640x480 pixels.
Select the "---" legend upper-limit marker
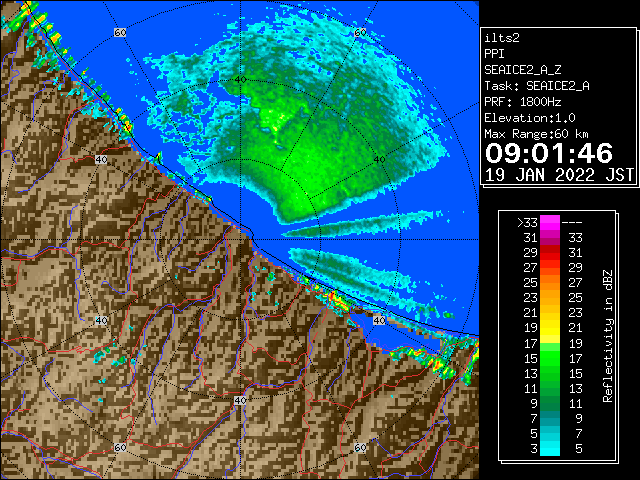tap(572, 223)
